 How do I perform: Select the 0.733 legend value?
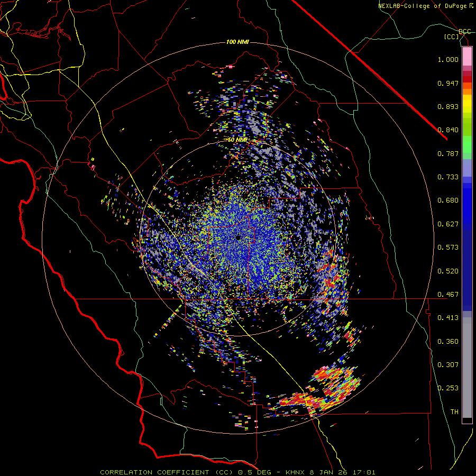(448, 177)
